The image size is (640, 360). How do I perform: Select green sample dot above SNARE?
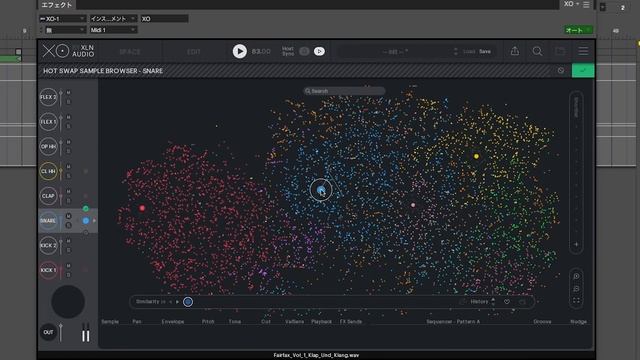(86, 209)
